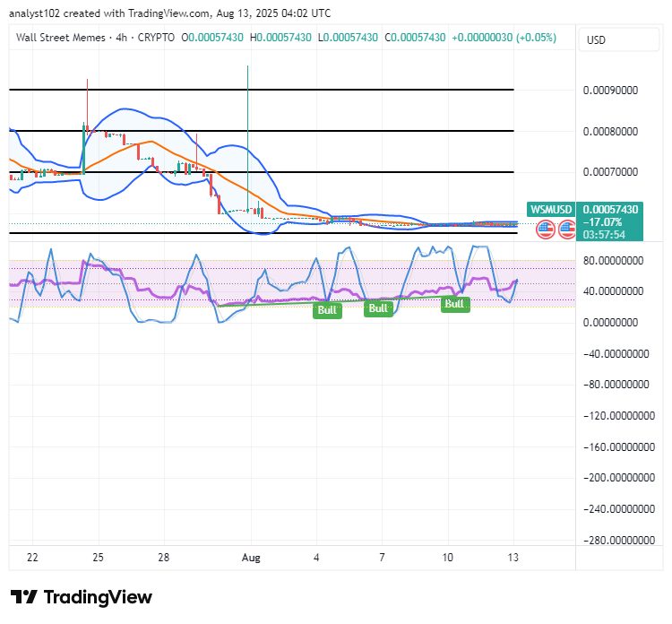
Task: Click the middle Bull divergence label
Action: [378, 308]
